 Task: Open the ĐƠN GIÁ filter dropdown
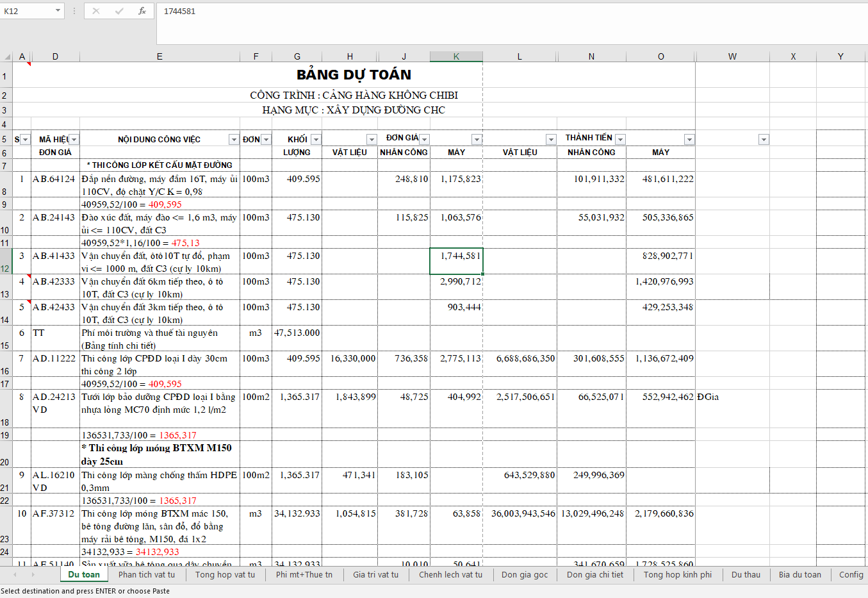point(424,139)
